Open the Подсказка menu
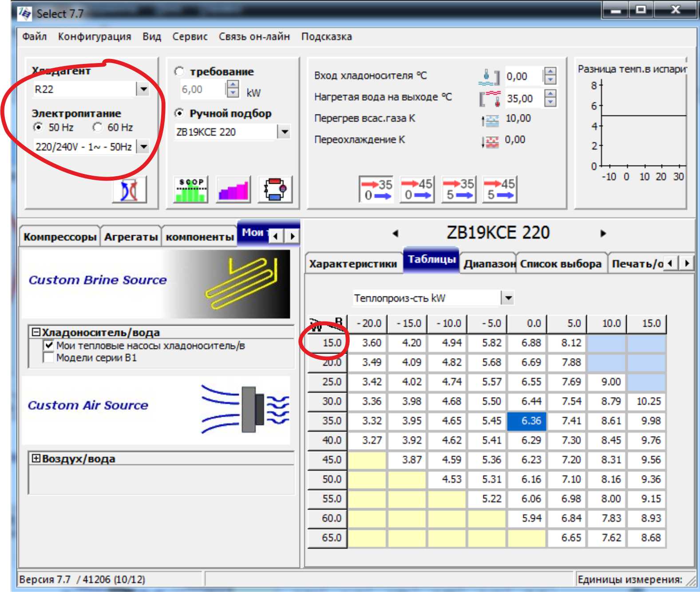The height and width of the screenshot is (592, 700). (327, 36)
